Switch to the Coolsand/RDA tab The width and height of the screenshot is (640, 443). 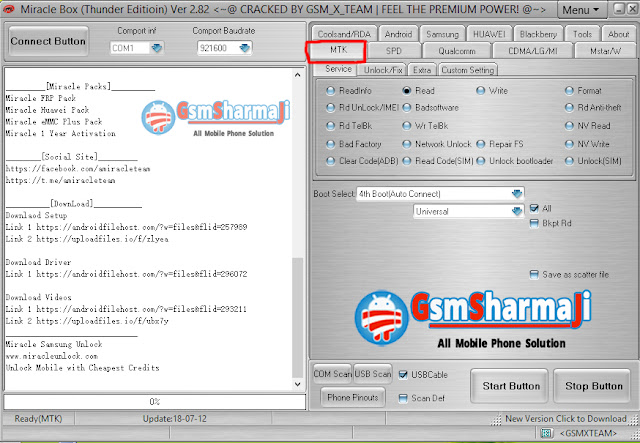[344, 34]
